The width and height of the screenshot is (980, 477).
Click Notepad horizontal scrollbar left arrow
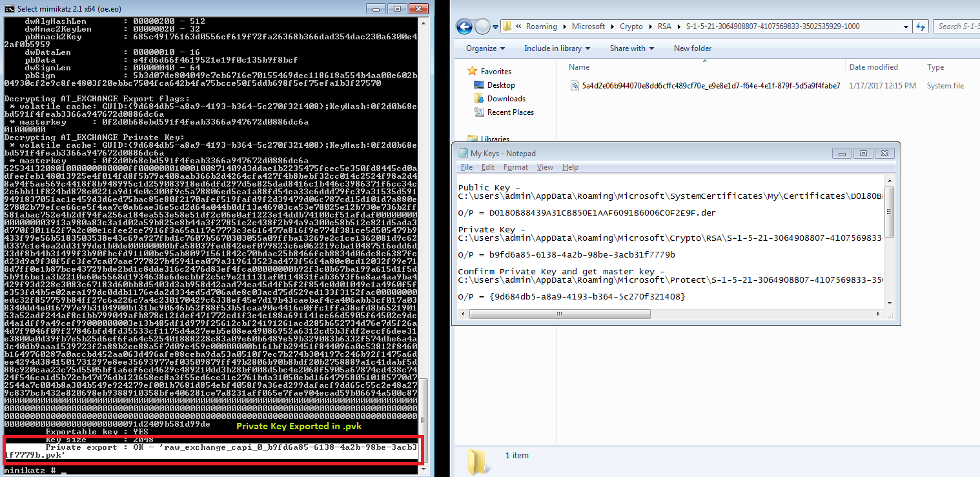(x=462, y=314)
